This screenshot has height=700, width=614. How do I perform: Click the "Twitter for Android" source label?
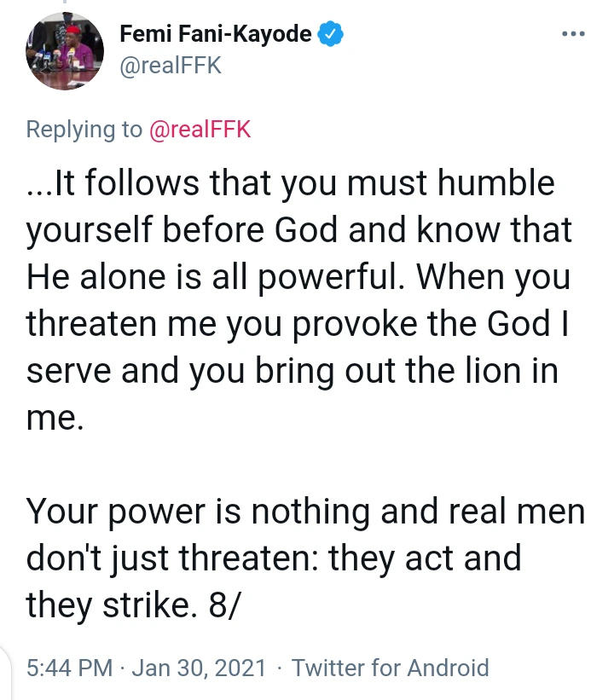point(391,668)
